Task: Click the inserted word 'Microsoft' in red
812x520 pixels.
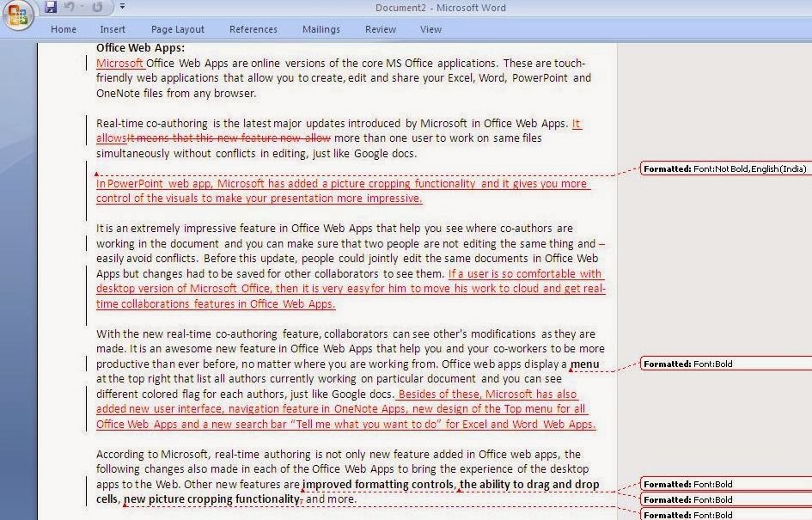Action: pos(119,64)
